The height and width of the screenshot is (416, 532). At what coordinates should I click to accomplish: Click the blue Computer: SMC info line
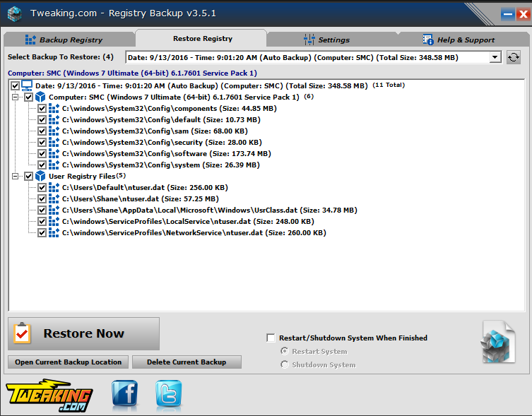132,73
